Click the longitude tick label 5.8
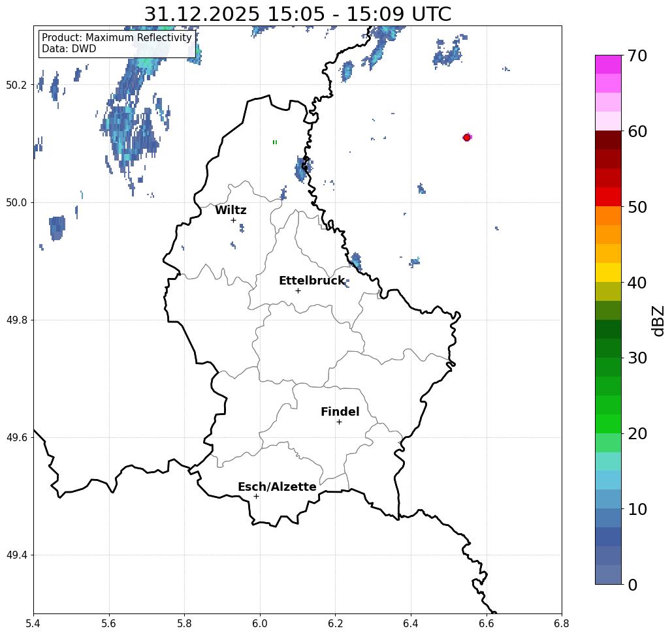Screen dimensions: 672x635 (x=184, y=623)
